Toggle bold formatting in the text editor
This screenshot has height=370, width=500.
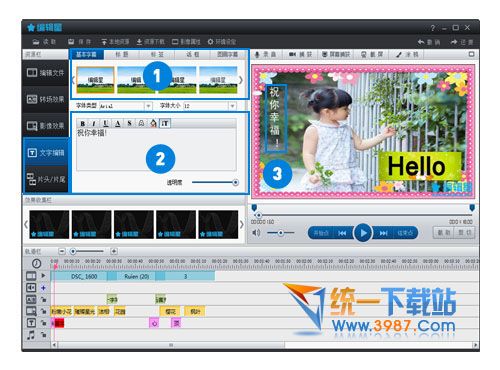tap(82, 124)
